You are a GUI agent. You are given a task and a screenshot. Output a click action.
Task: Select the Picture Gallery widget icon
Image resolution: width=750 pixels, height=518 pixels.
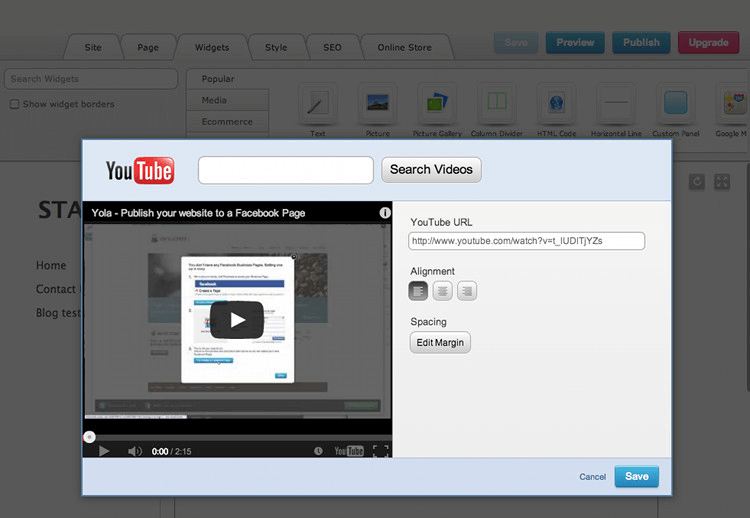(437, 103)
